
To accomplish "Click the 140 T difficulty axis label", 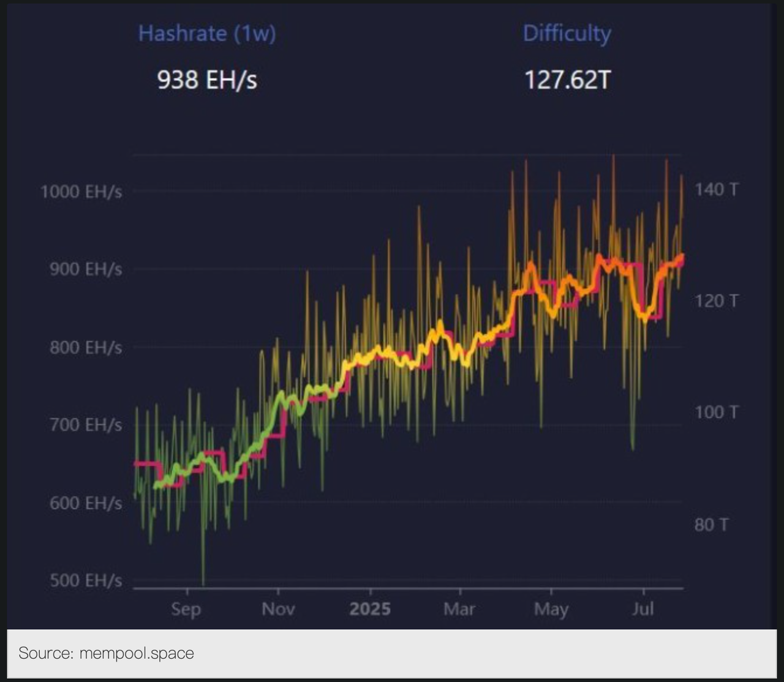I will pyautogui.click(x=716, y=189).
